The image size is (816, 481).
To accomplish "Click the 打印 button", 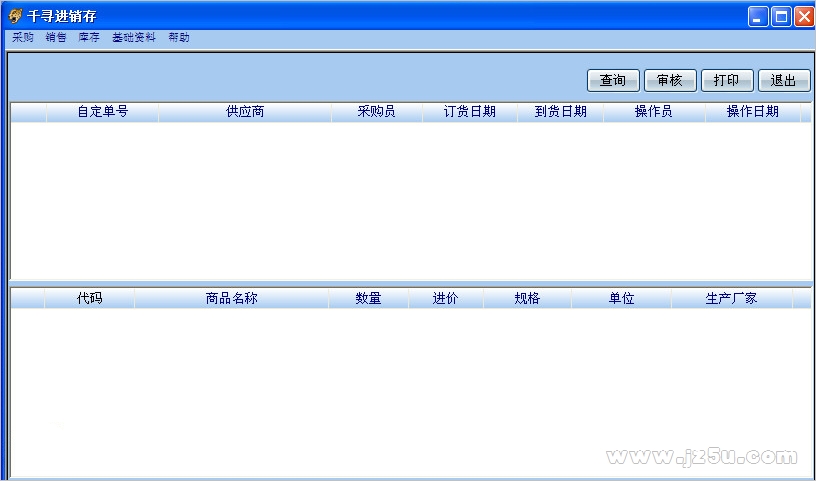I will [x=727, y=81].
